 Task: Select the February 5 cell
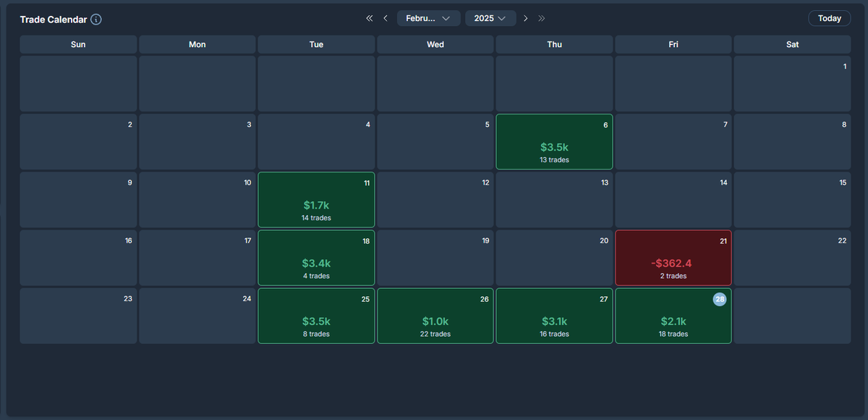[x=435, y=141]
